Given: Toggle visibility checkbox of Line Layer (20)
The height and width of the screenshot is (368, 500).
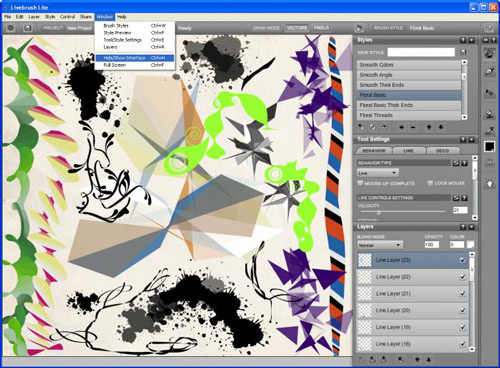Looking at the screenshot, I should [x=462, y=310].
